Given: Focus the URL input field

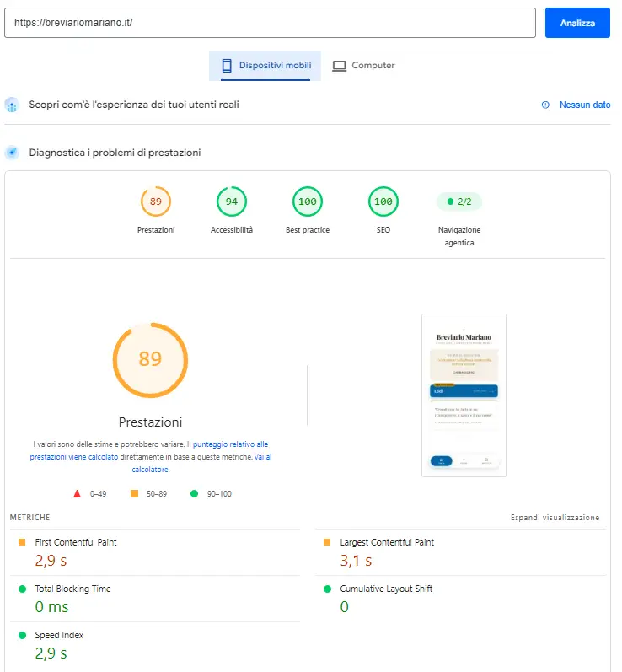Looking at the screenshot, I should (270, 23).
